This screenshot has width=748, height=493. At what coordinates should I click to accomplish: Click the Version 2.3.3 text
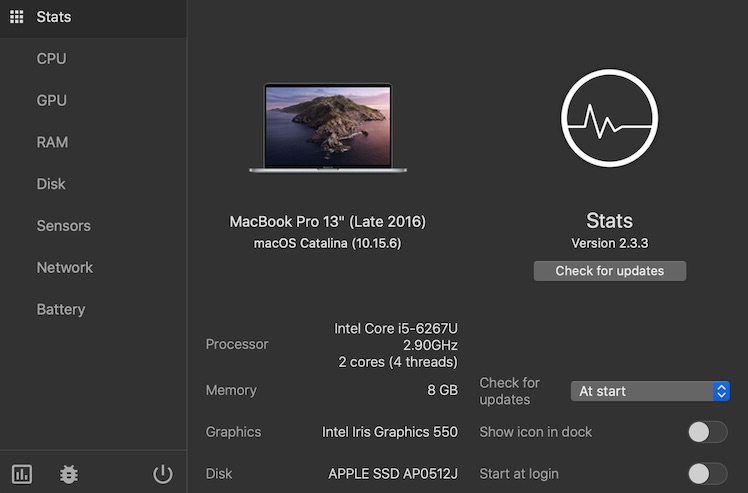click(610, 243)
